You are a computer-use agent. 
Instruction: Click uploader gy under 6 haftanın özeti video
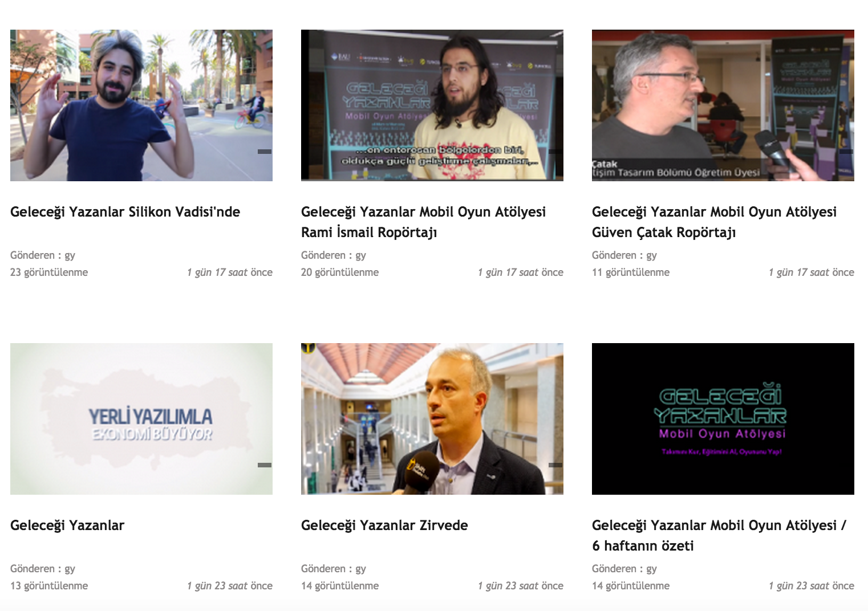(651, 569)
